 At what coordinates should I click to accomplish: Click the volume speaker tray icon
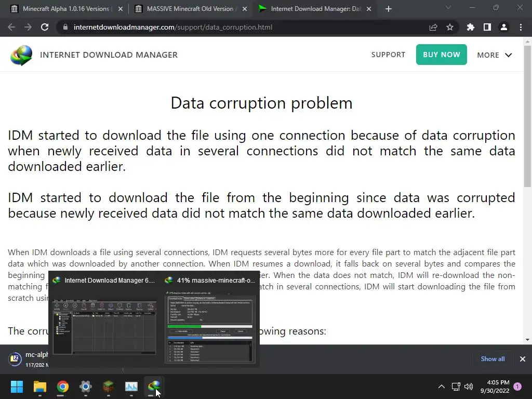point(469,387)
